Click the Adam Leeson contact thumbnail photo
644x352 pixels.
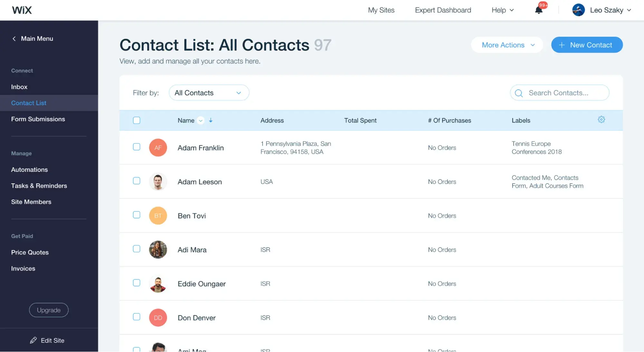(158, 181)
